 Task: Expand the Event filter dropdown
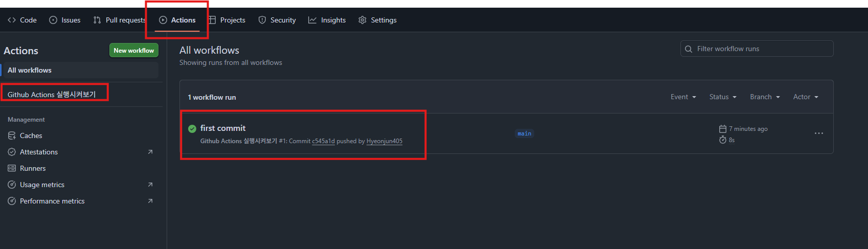coord(683,97)
